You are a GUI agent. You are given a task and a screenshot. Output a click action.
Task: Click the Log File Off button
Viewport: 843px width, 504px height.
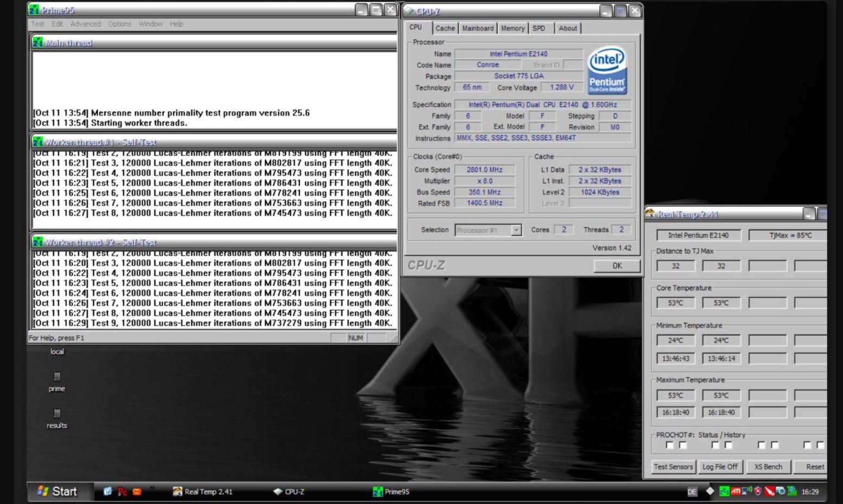pyautogui.click(x=720, y=467)
